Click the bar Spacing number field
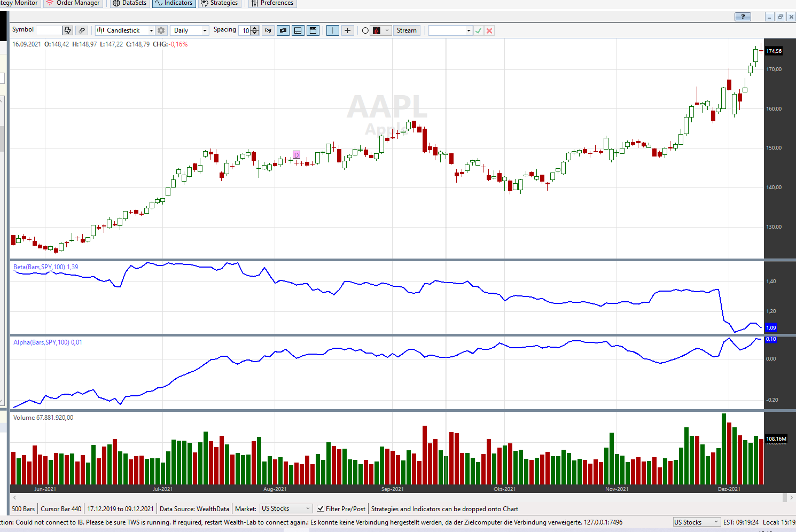Viewport: 796px width, 532px height. (245, 30)
